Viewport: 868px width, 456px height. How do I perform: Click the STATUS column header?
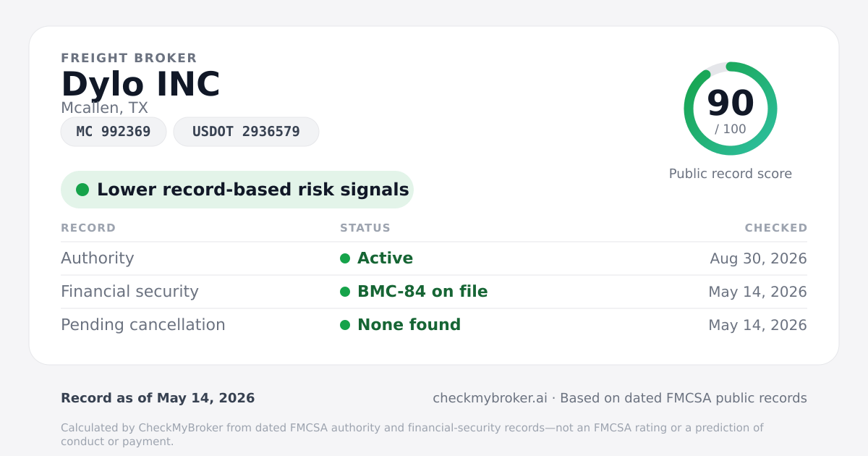coord(365,228)
